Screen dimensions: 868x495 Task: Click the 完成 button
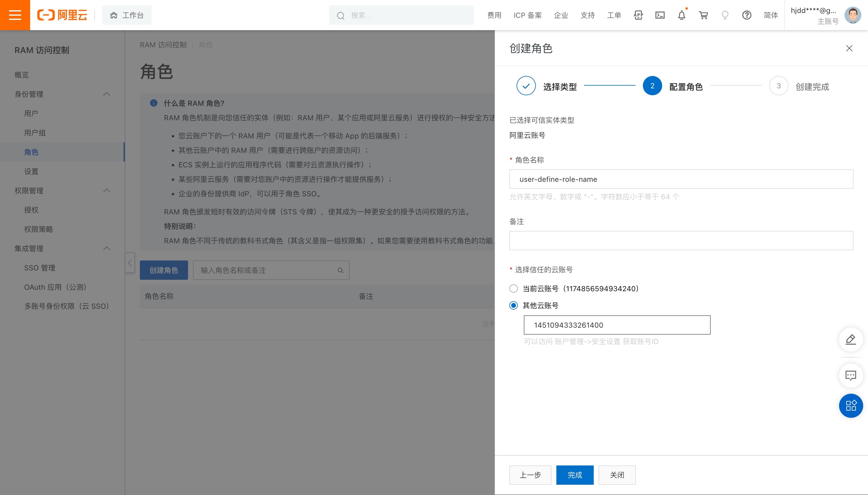575,475
